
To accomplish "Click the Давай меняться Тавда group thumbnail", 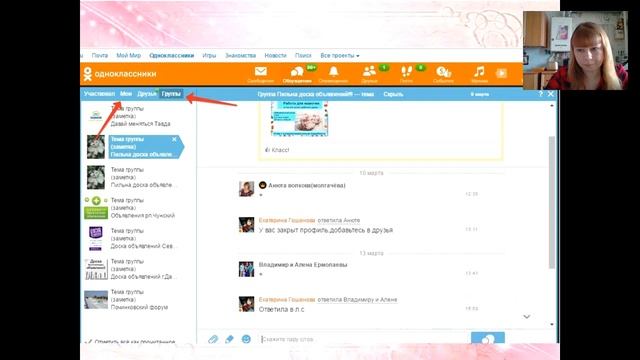I will [96, 116].
